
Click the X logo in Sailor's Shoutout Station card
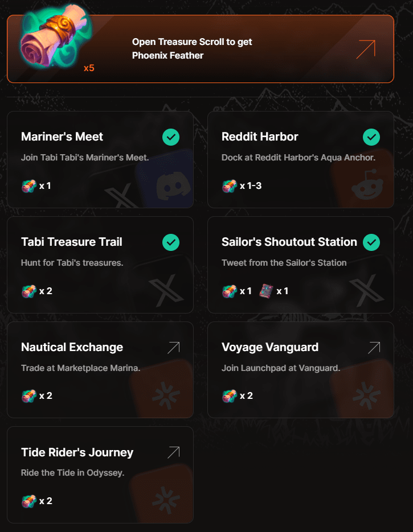[x=366, y=289]
